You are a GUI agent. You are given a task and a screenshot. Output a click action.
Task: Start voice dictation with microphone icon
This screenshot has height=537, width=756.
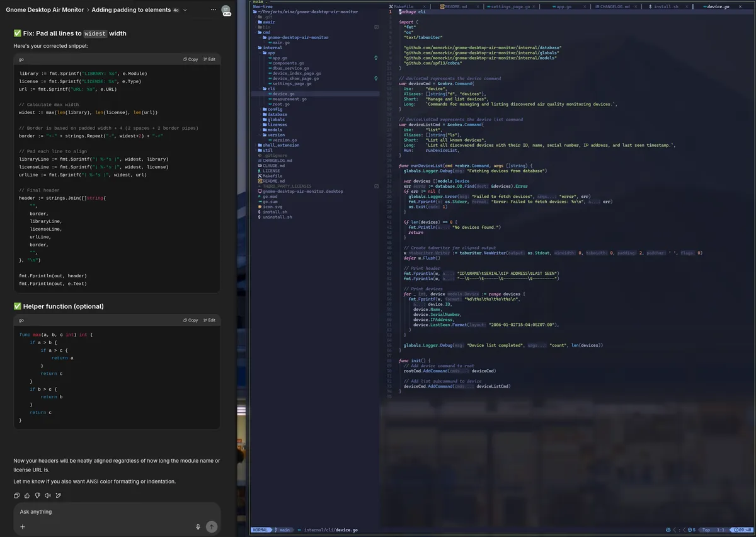(198, 526)
